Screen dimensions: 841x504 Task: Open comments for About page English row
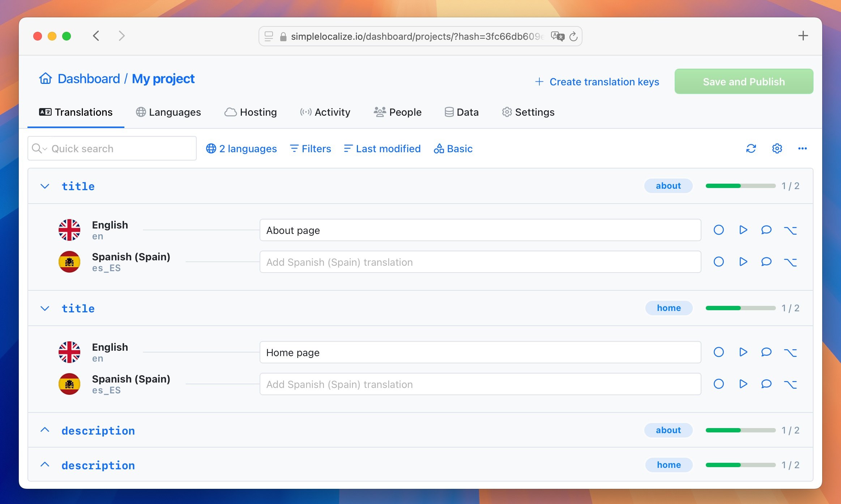pos(766,230)
